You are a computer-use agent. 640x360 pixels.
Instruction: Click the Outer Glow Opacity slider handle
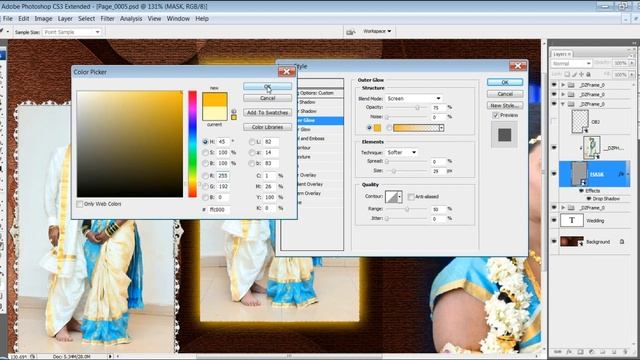click(417, 108)
